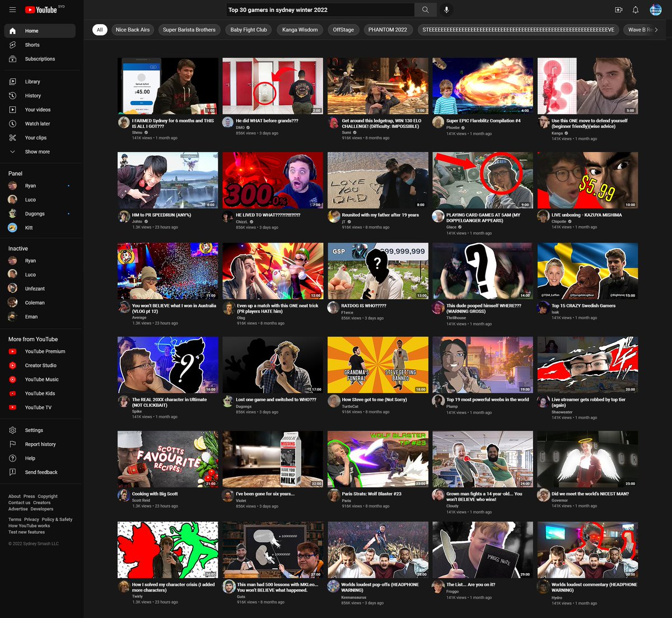Image resolution: width=672 pixels, height=618 pixels.
Task: Open Help question mark item
Action: [40, 458]
